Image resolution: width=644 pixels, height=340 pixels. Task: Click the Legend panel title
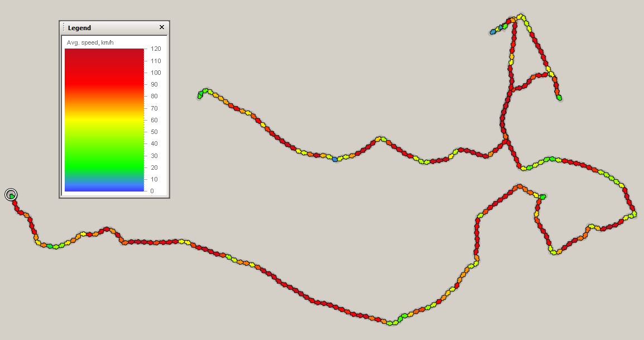pos(79,28)
